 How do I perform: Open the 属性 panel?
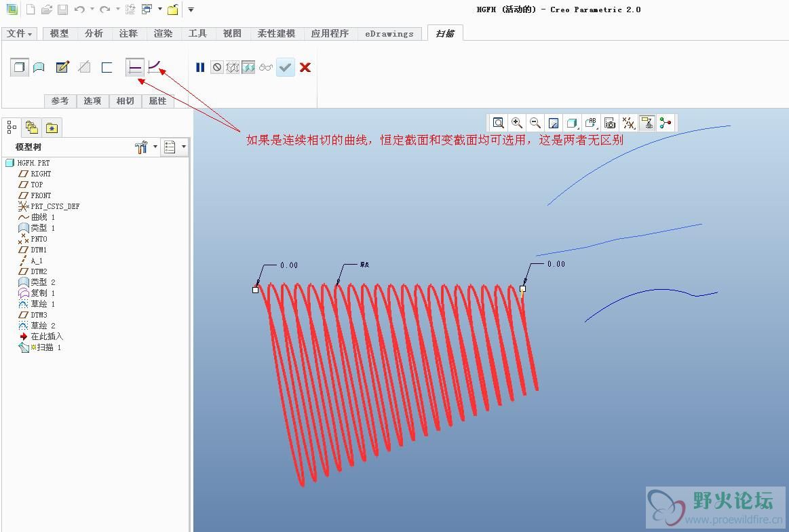pyautogui.click(x=157, y=100)
